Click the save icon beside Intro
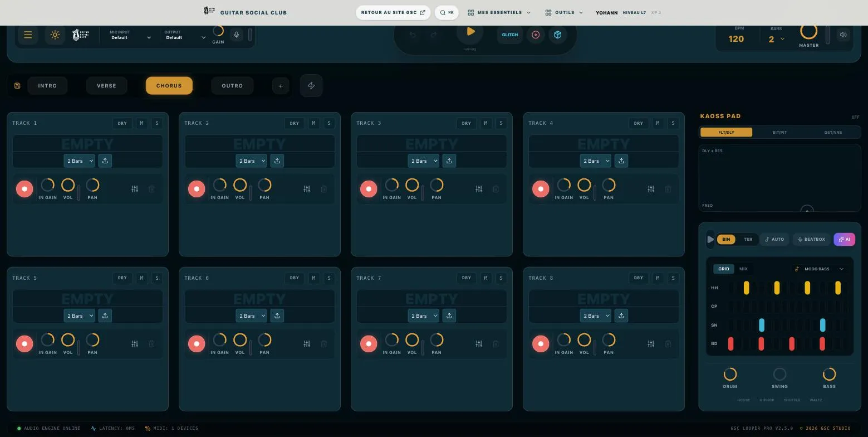The width and height of the screenshot is (868, 437). coord(17,86)
